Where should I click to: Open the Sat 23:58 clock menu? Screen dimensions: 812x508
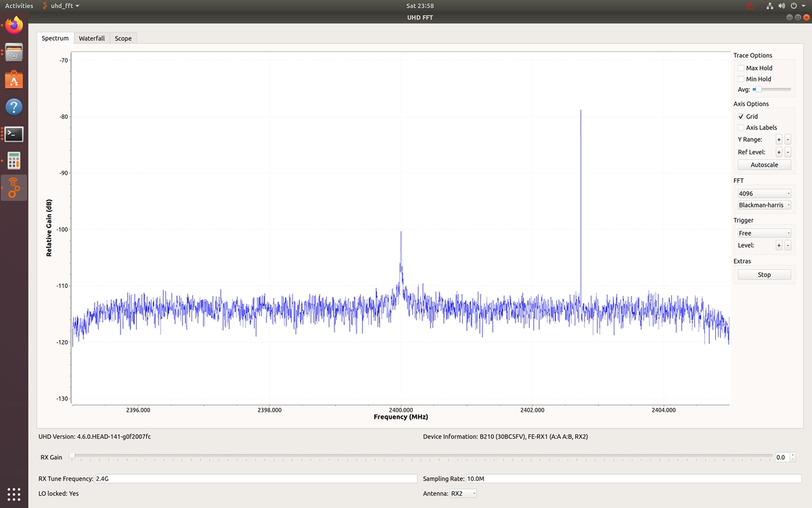point(420,5)
